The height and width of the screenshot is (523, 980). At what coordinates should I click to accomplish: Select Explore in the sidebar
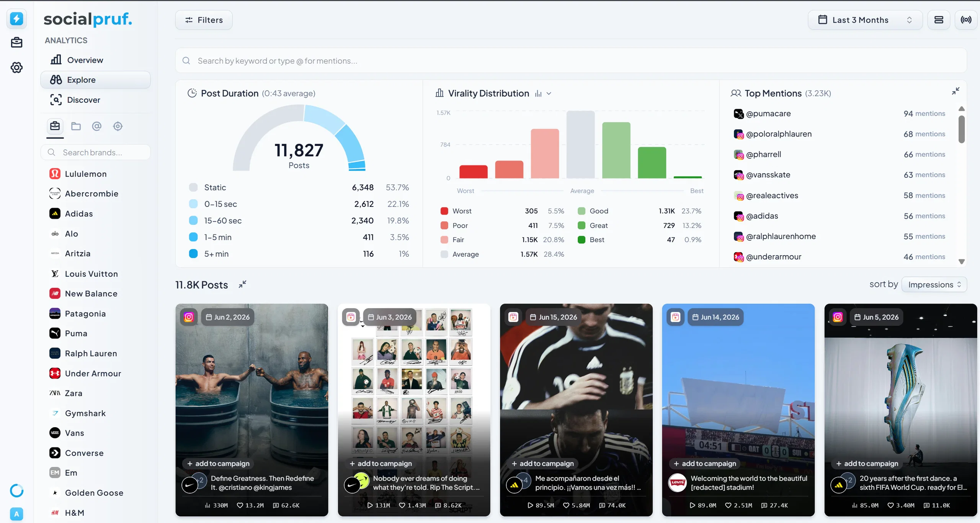pos(95,80)
